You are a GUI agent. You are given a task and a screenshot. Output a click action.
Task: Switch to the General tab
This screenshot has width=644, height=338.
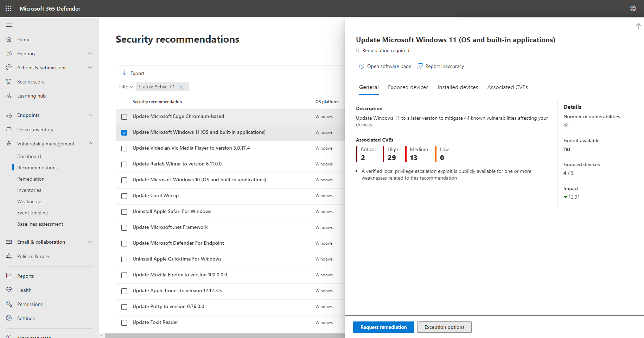(369, 87)
